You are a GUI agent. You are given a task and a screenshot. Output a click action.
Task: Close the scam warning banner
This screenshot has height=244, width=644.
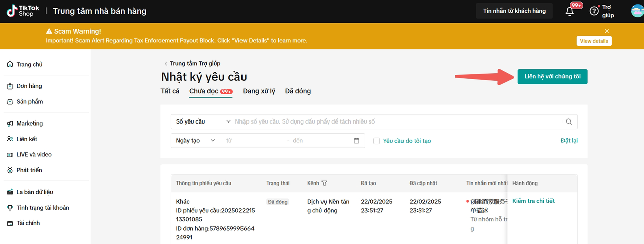(x=607, y=31)
